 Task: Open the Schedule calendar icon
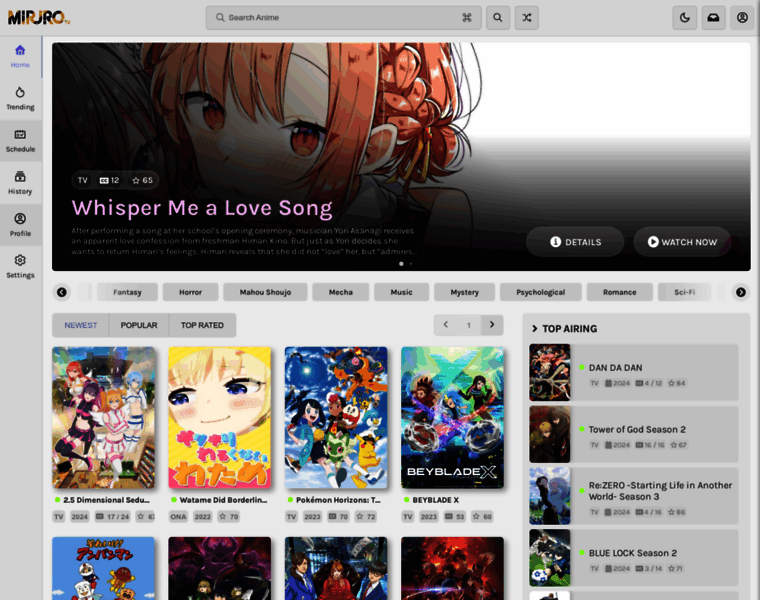(x=20, y=135)
